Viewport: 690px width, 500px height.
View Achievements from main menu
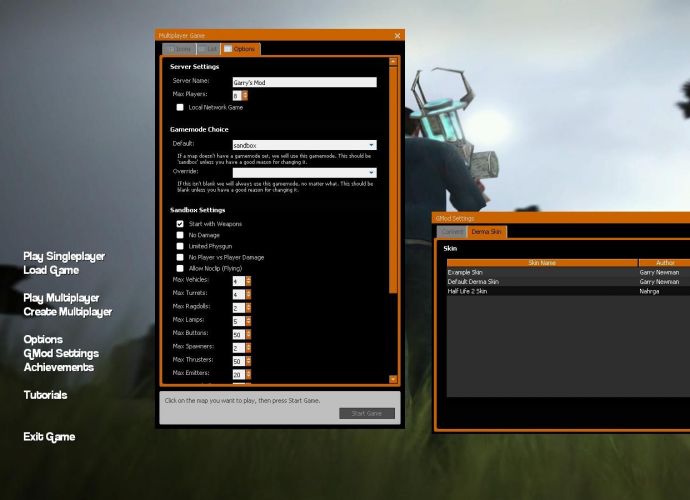tap(59, 367)
